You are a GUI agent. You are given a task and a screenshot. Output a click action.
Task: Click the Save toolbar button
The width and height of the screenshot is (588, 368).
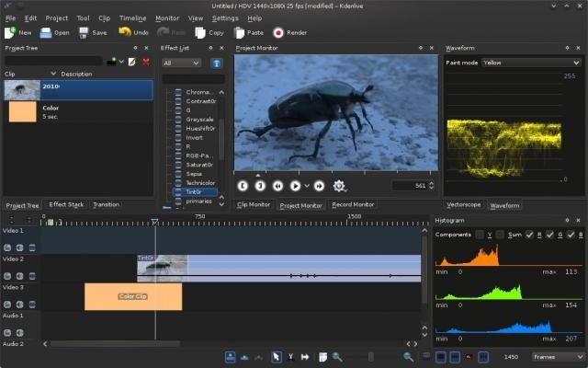click(x=93, y=33)
